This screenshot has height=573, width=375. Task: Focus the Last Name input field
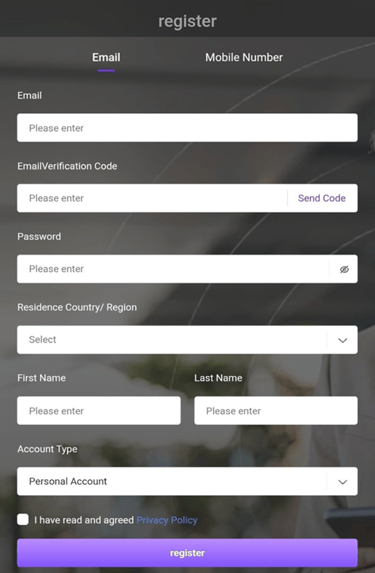[276, 410]
